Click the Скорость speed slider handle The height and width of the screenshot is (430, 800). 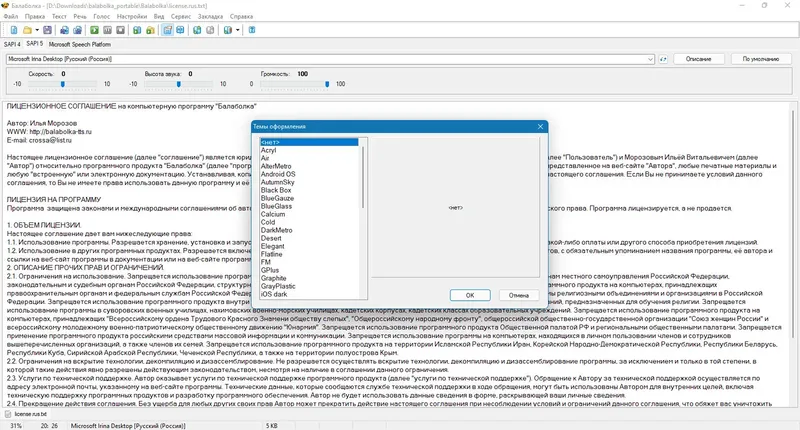(x=63, y=84)
